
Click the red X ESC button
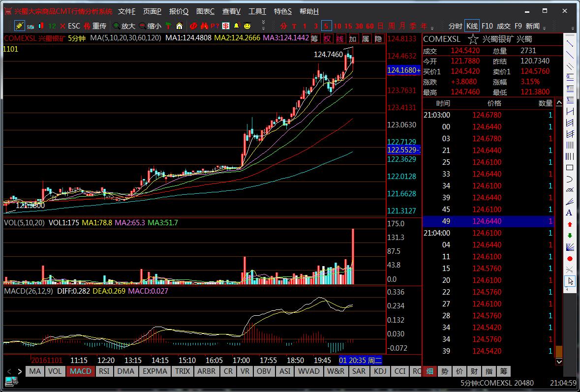coord(70,26)
